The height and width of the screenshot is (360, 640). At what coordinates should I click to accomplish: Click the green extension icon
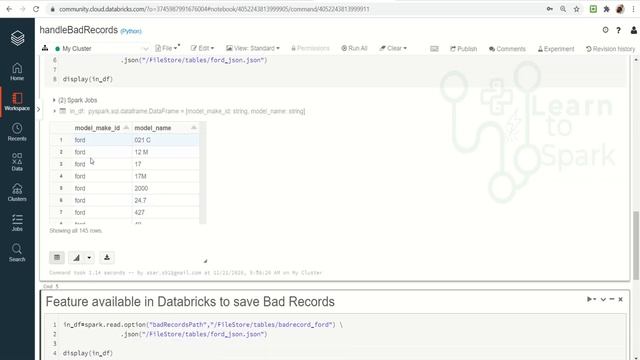(593, 9)
